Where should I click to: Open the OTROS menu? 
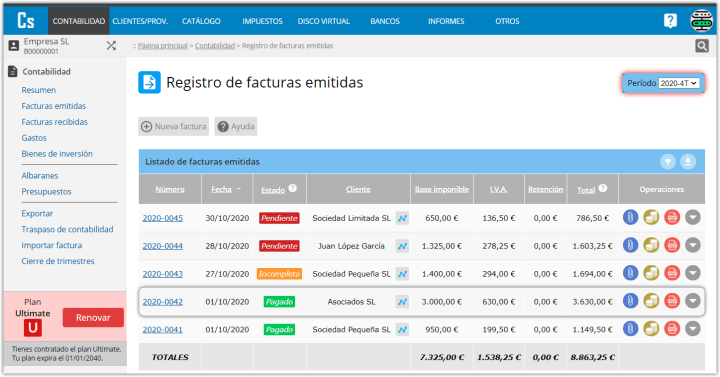[x=507, y=21]
